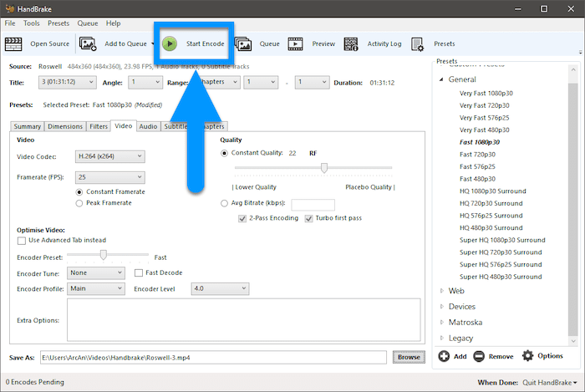The height and width of the screenshot is (392, 585).
Task: Toggle Turbo first pass checkbox
Action: click(x=308, y=218)
